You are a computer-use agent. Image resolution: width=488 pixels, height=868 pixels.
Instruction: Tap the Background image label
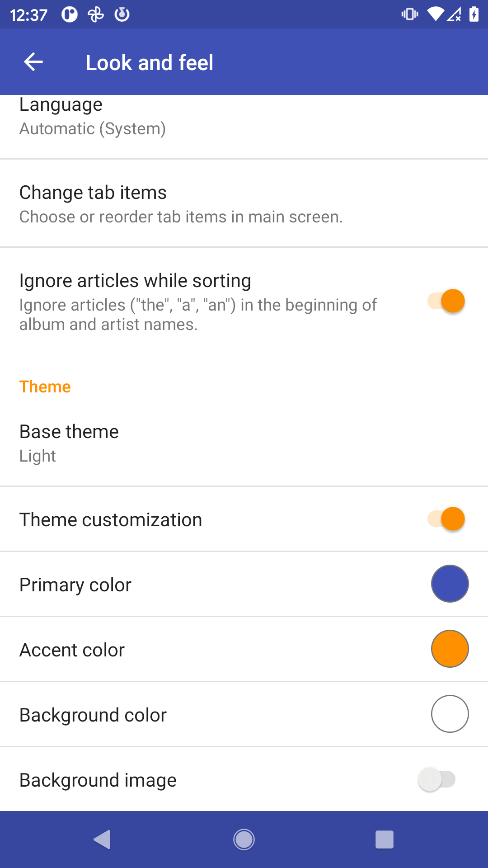coord(98,780)
